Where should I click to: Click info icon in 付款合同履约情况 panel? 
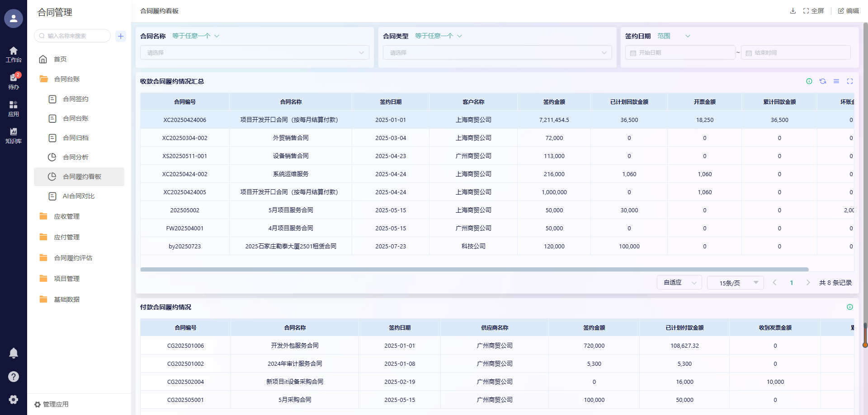pos(850,307)
